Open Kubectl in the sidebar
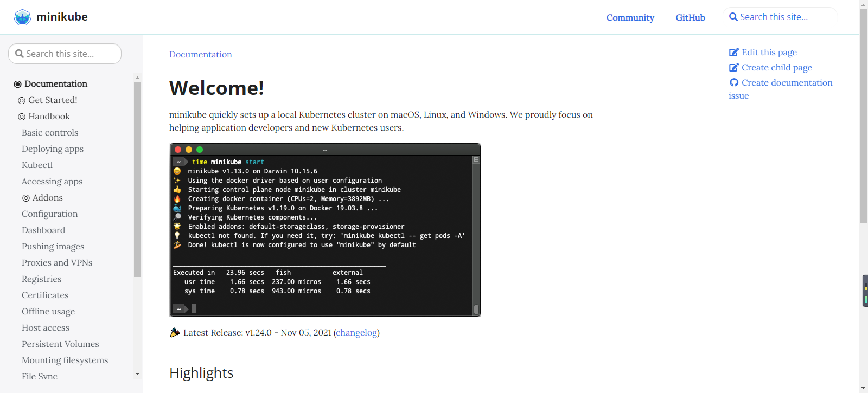This screenshot has width=868, height=393. pos(37,165)
